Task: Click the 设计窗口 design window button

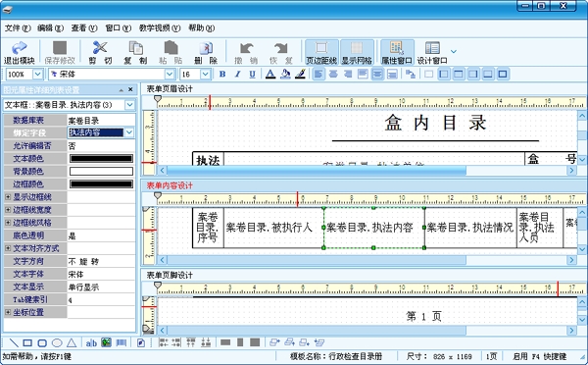Action: coord(432,53)
